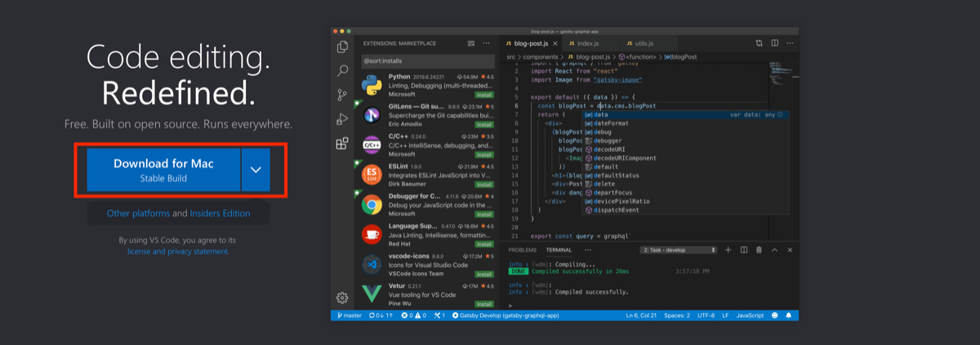This screenshot has width=980, height=345.
Task: Open the panel's more views ellipsis
Action: point(587,249)
